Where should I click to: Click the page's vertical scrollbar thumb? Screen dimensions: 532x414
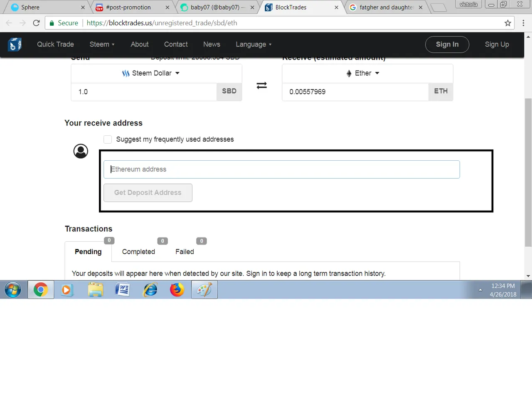click(528, 172)
